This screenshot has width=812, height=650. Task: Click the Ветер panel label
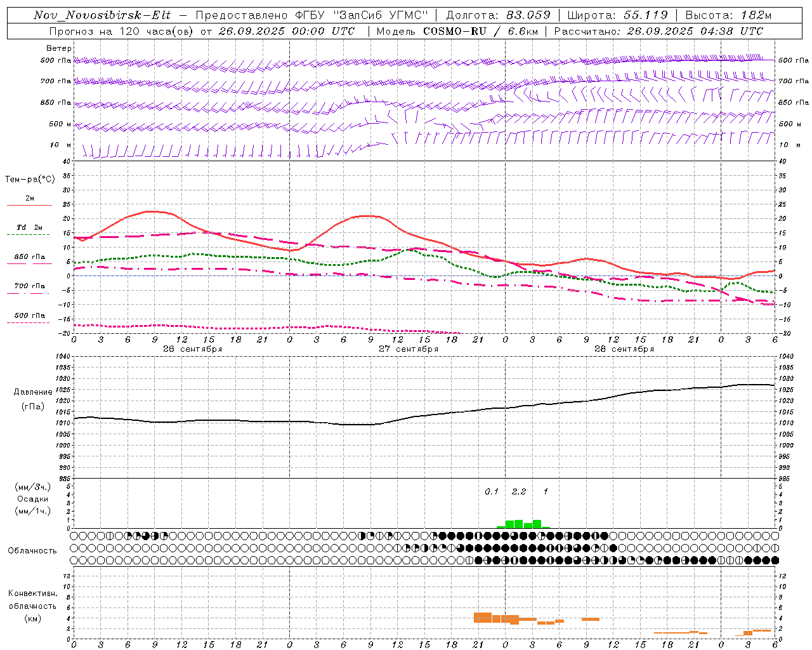59,48
